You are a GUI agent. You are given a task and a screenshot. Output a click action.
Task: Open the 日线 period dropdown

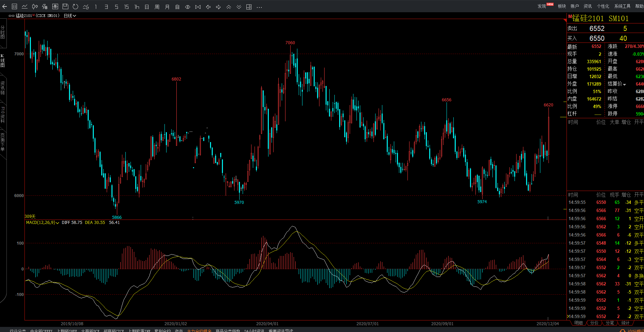70,16
